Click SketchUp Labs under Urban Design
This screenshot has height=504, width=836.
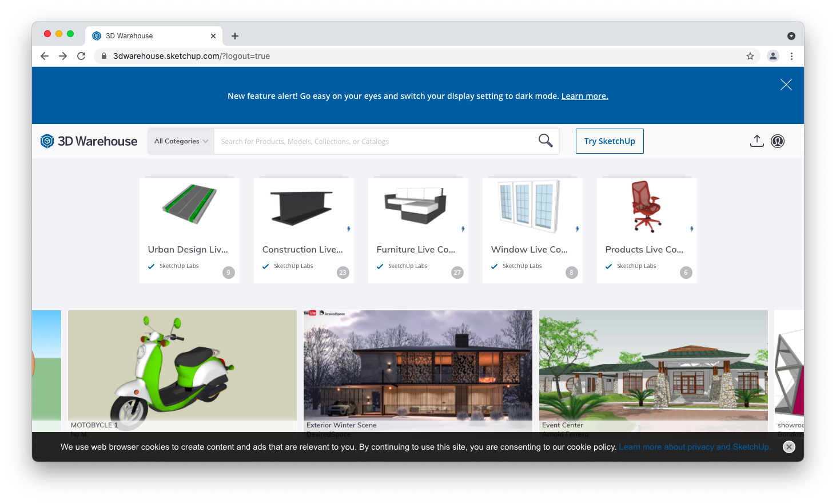pyautogui.click(x=179, y=266)
